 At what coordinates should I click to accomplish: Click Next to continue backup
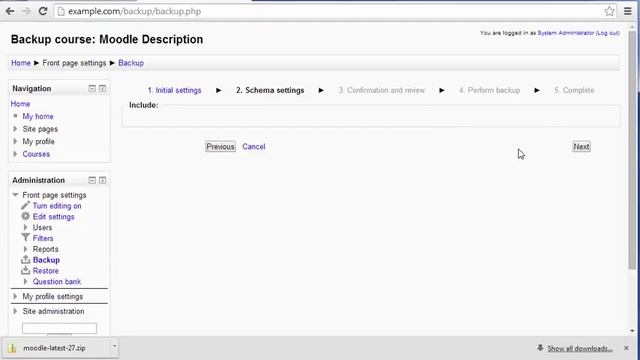pyautogui.click(x=581, y=147)
